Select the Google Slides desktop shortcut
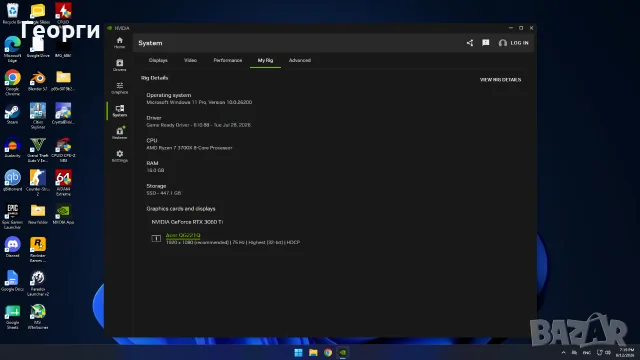This screenshot has width=640, height=360. (x=38, y=13)
